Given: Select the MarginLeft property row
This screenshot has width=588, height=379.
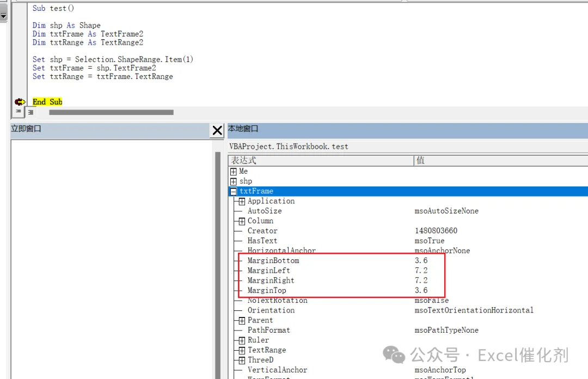Looking at the screenshot, I should click(x=408, y=271).
